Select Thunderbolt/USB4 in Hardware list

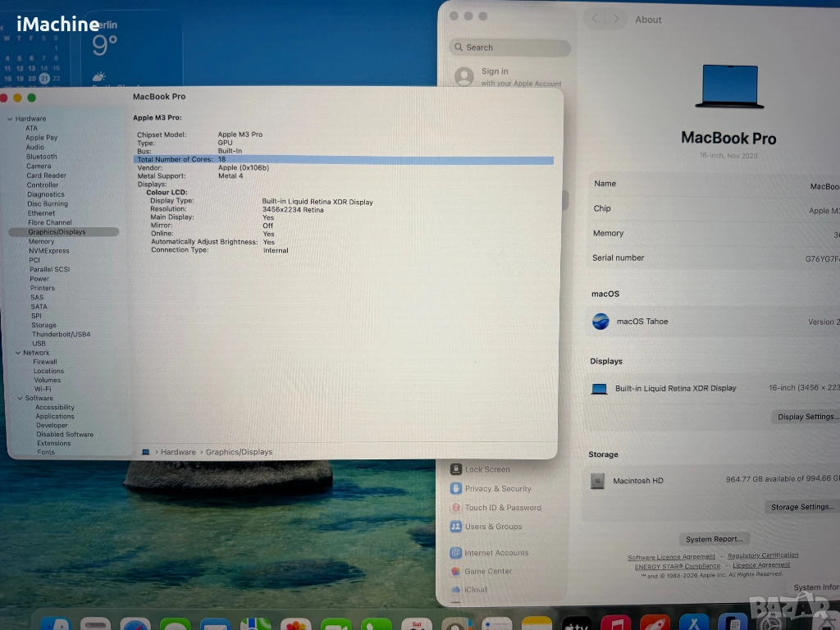(61, 335)
